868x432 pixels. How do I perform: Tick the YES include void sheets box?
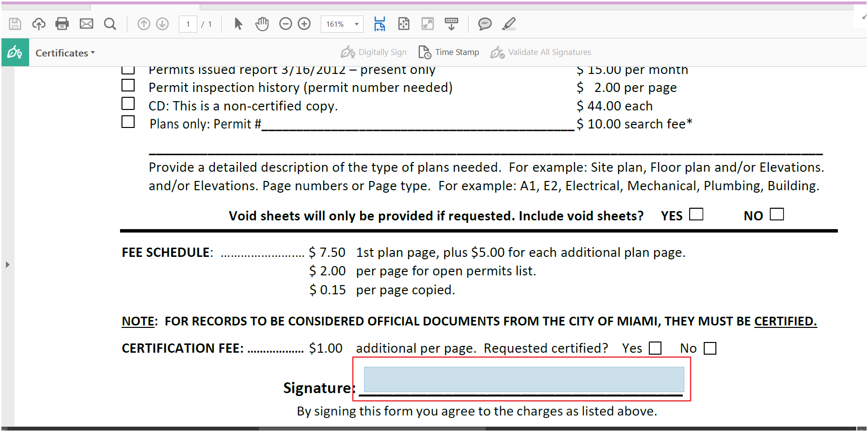pos(696,215)
